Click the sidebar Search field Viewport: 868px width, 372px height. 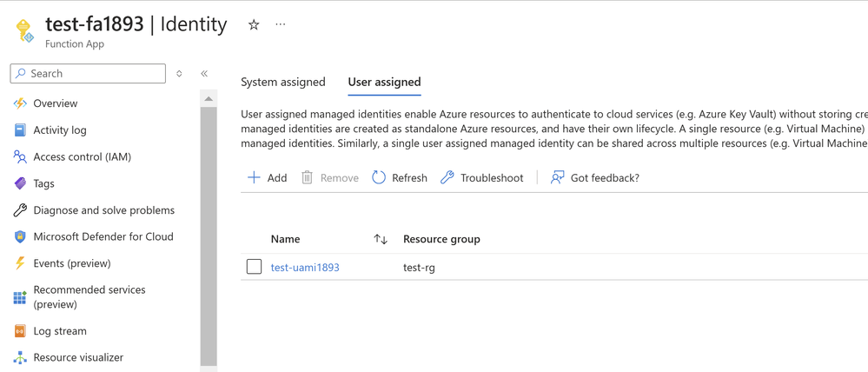click(x=88, y=74)
